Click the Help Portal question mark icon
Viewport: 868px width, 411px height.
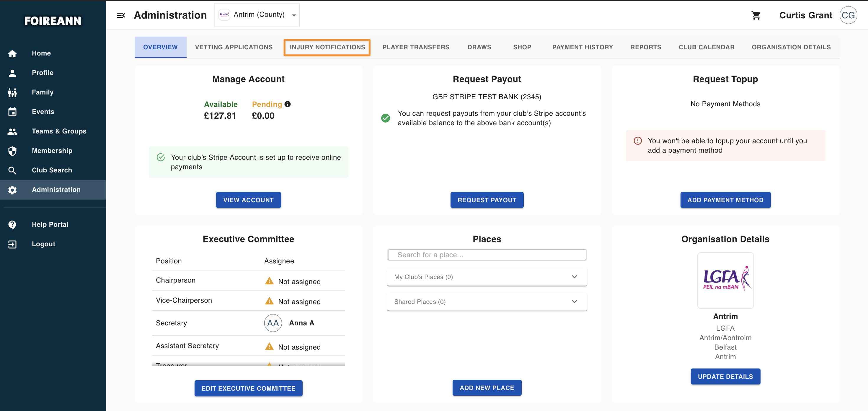pyautogui.click(x=12, y=225)
